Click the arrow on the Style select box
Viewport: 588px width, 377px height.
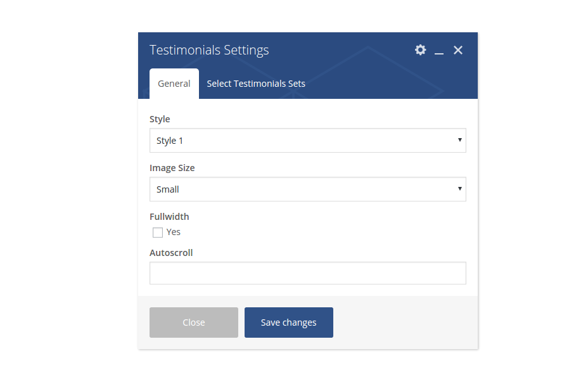point(459,140)
